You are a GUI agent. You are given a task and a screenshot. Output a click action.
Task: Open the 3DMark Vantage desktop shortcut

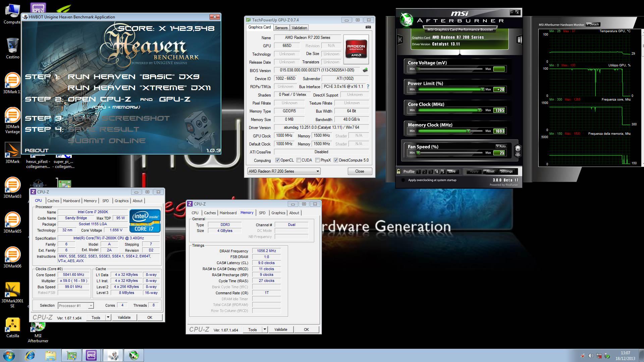[12, 121]
